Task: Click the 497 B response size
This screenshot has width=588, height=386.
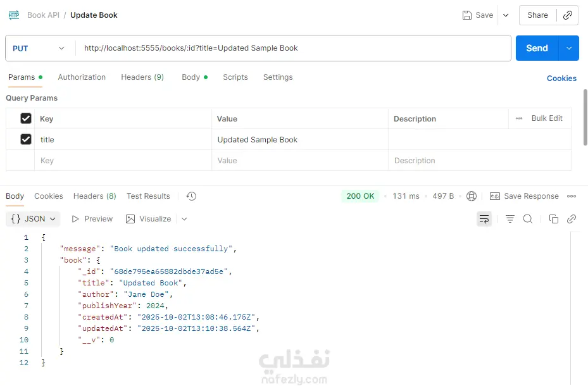Action: 443,196
